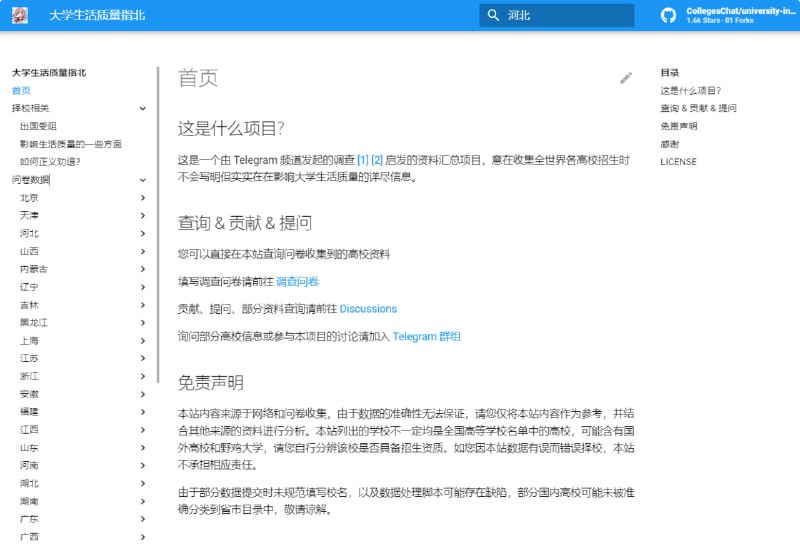Collapse the 择校相关 section chevron

pyautogui.click(x=143, y=108)
